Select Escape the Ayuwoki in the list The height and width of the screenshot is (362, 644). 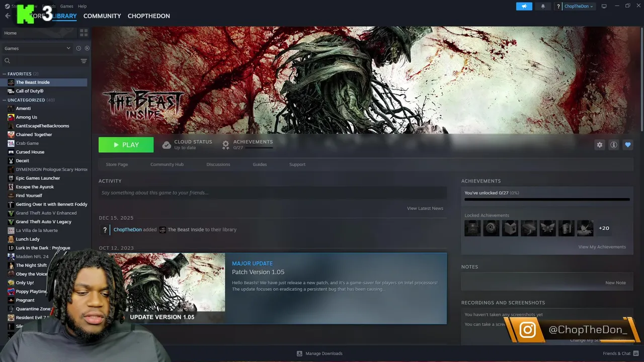[35, 187]
